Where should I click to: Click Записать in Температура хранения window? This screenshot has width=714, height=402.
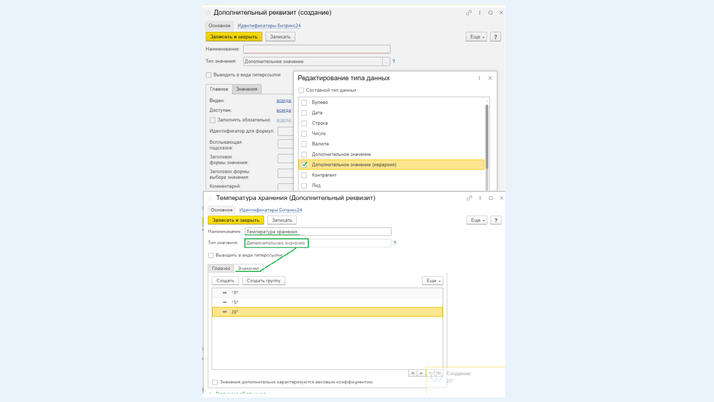(x=282, y=220)
